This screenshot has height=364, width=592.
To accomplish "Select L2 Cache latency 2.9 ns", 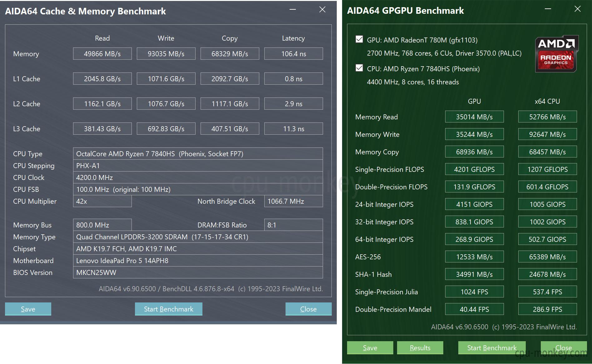I will tap(294, 104).
